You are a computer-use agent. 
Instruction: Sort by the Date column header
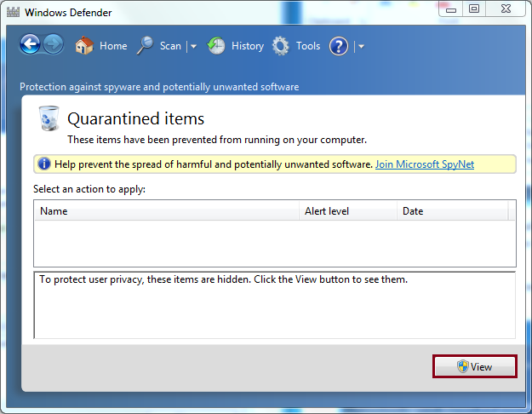coord(453,211)
